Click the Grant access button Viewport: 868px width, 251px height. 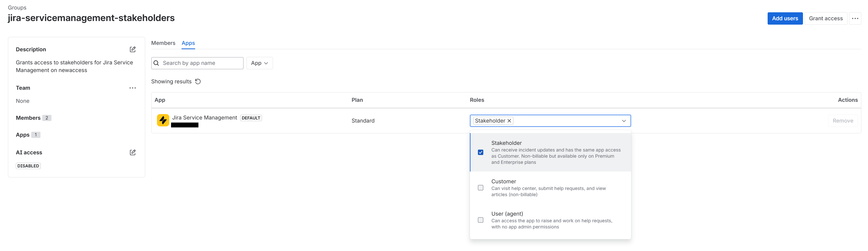[x=825, y=18]
